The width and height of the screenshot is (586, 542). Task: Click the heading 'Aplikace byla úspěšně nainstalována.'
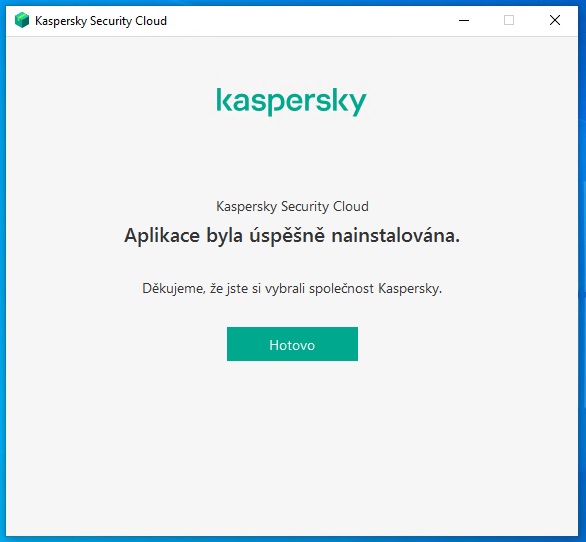(x=292, y=236)
